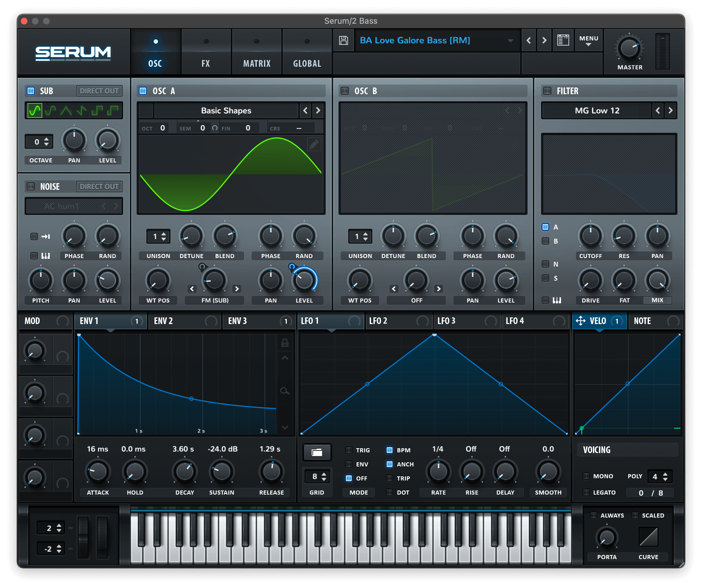Image resolution: width=702 pixels, height=588 pixels.
Task: Enable the OSC B oscillator
Action: point(345,91)
